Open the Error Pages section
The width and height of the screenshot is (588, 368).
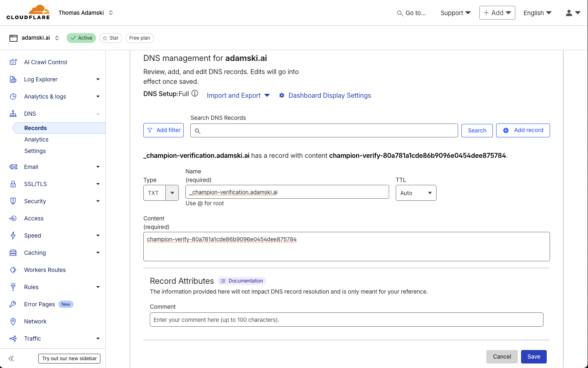coord(40,304)
